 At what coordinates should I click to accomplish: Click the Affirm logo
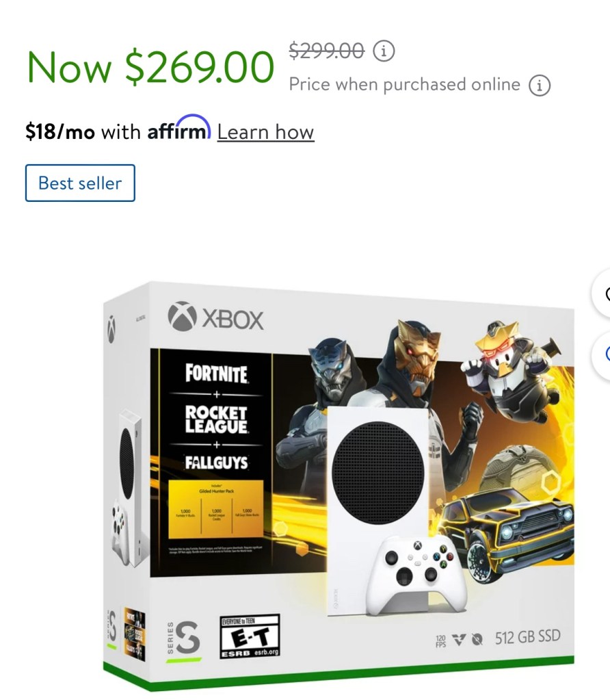[179, 128]
